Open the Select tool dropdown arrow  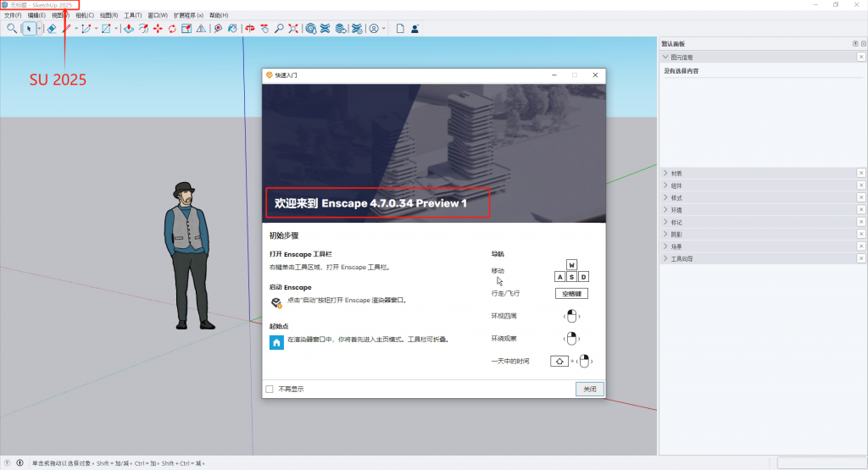tap(39, 28)
